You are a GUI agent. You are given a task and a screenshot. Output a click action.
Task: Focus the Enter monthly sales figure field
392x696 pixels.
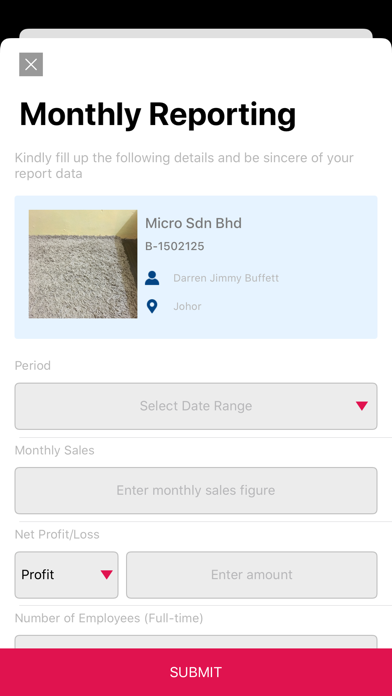click(196, 490)
